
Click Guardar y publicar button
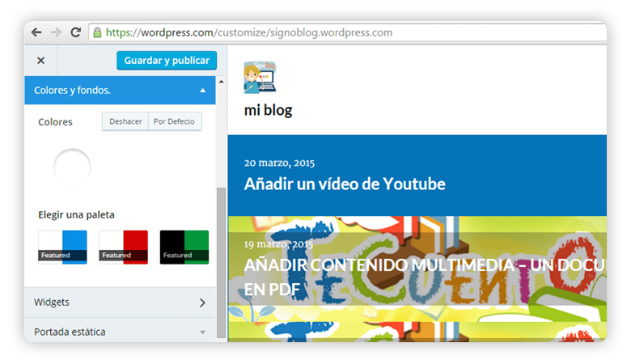click(167, 61)
